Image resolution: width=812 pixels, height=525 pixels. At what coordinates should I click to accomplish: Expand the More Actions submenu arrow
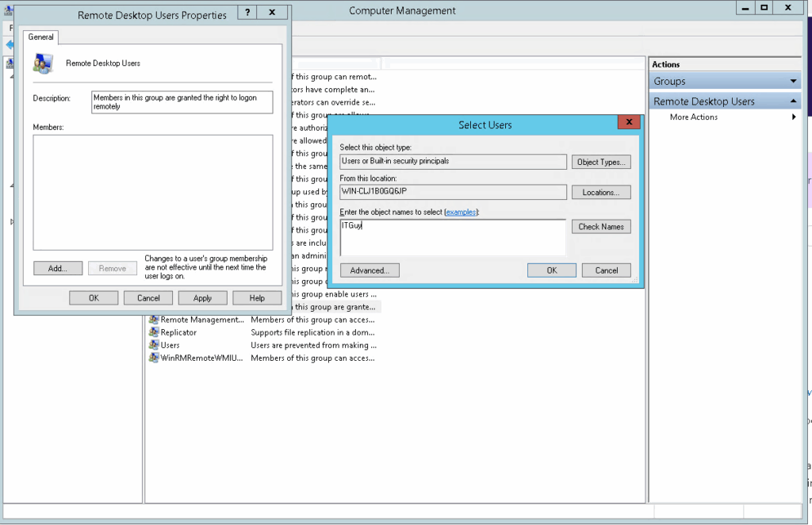coord(794,117)
